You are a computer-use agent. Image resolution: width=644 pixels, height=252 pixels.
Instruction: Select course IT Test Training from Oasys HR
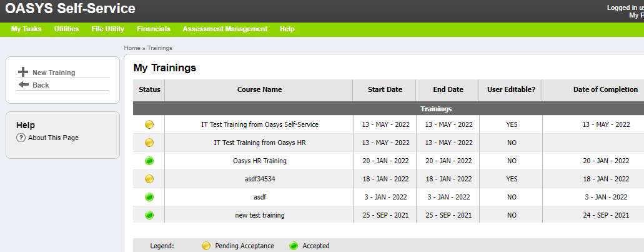260,143
